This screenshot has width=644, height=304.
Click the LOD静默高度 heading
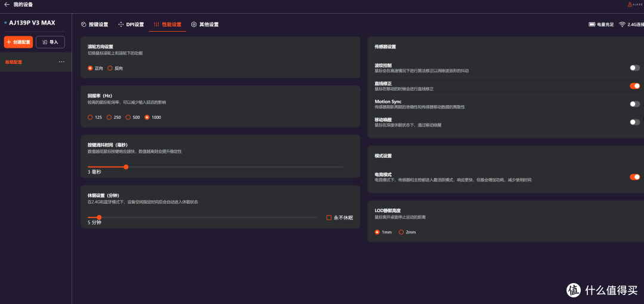tap(387, 210)
